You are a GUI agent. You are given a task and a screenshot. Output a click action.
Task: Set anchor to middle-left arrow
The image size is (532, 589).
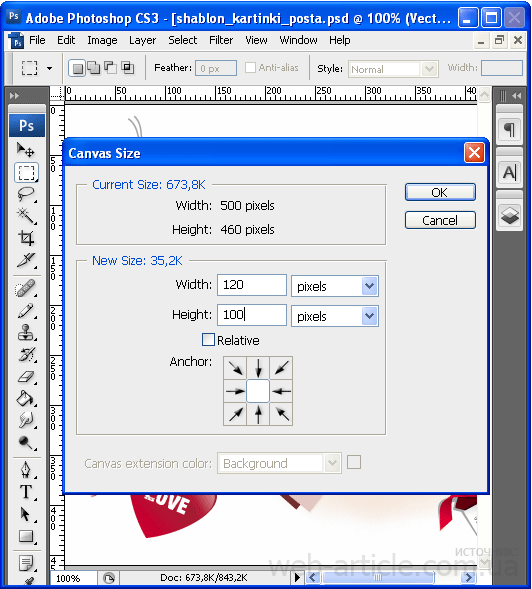pyautogui.click(x=235, y=391)
